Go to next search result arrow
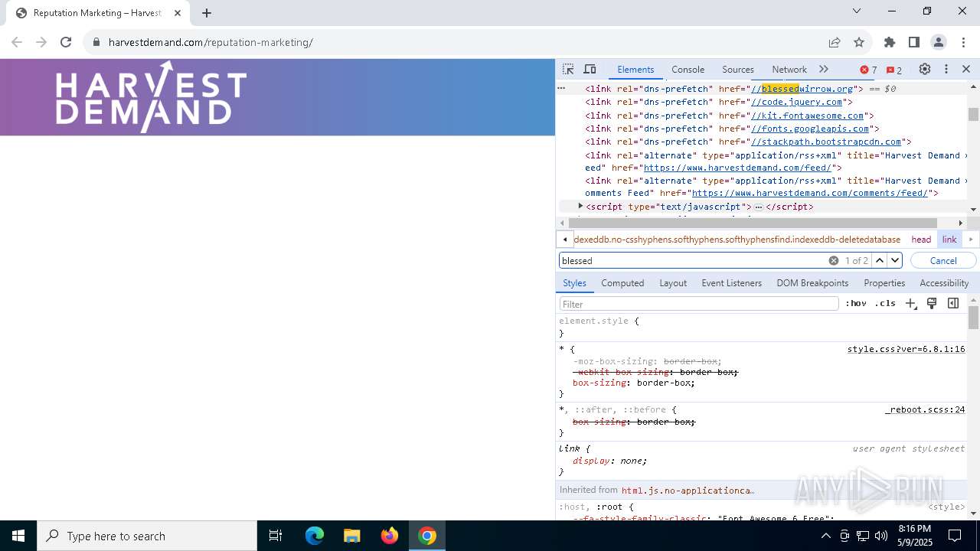 (894, 260)
